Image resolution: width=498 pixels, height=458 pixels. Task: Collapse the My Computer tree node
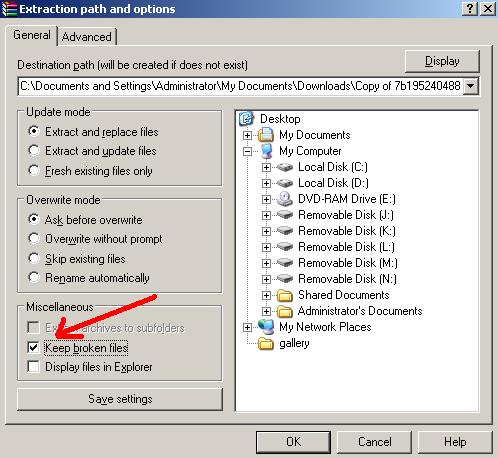(247, 151)
